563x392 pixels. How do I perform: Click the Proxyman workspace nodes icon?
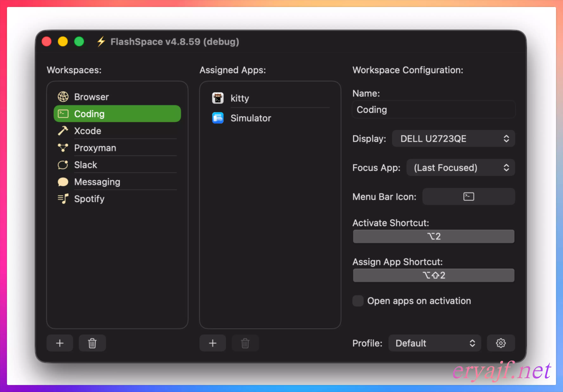click(63, 148)
